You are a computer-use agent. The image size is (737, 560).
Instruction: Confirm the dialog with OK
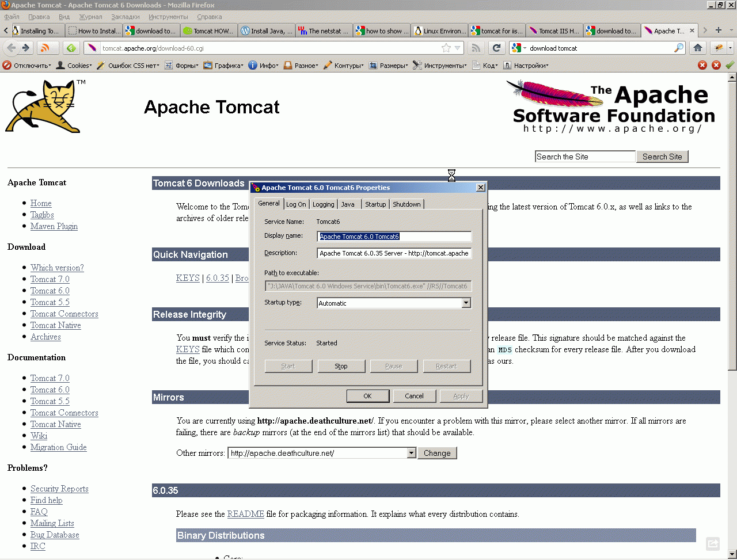click(368, 396)
